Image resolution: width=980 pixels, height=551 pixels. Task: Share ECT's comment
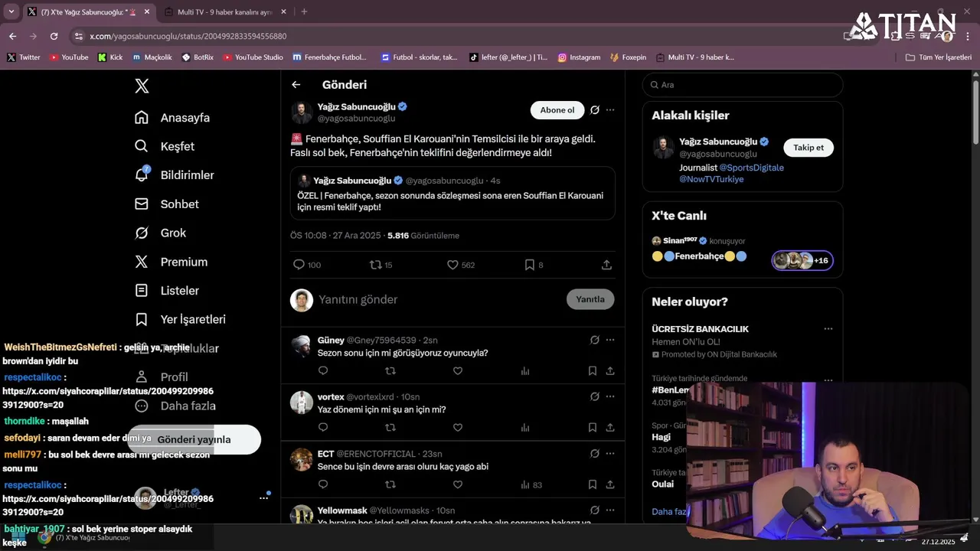click(x=610, y=484)
